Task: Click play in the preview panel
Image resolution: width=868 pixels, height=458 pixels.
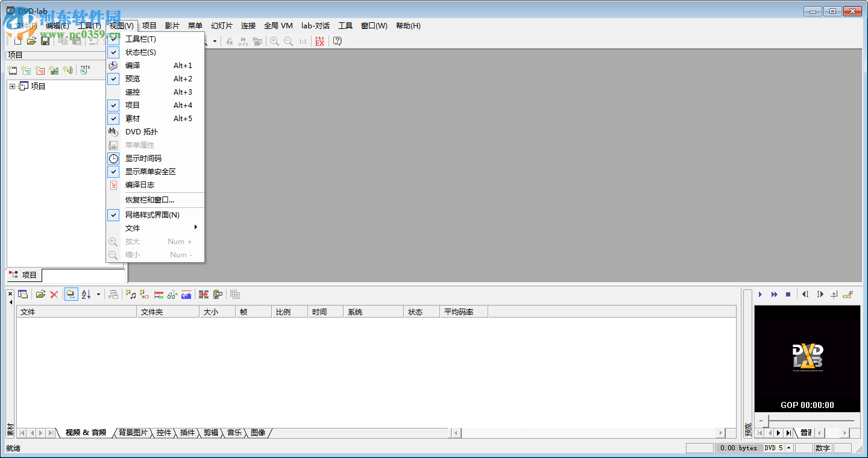Action: point(760,295)
